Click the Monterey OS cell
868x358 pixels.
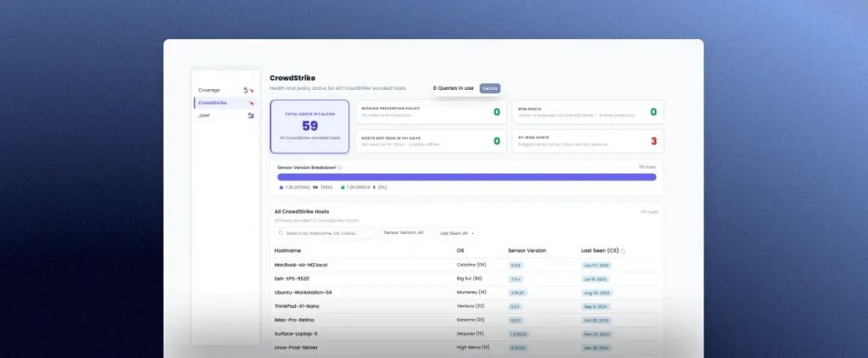[471, 293]
